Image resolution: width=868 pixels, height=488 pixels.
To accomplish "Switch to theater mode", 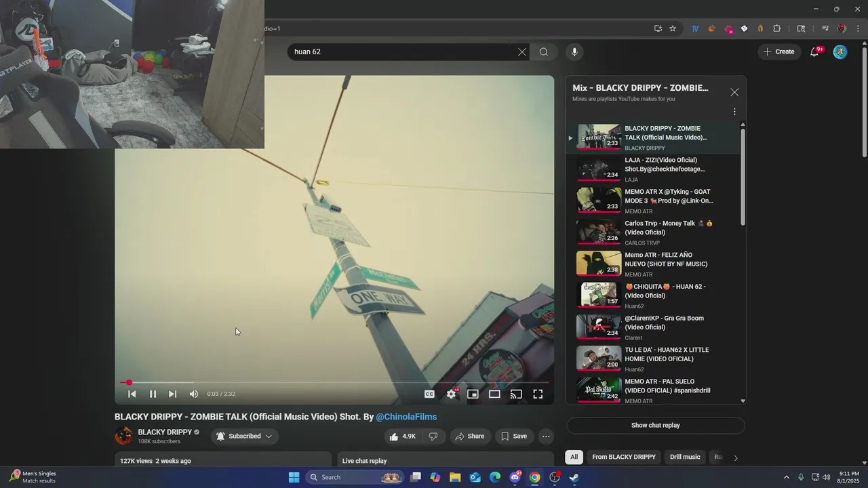I will [x=494, y=394].
